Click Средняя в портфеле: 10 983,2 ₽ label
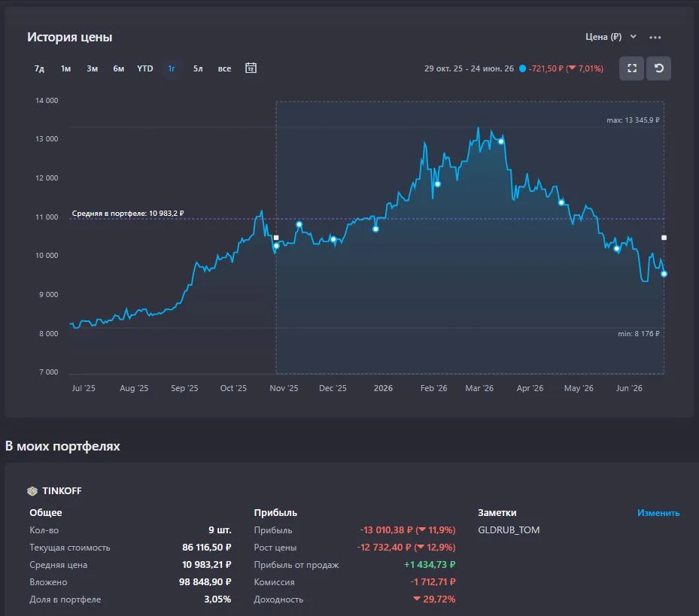The width and height of the screenshot is (699, 616). point(128,214)
